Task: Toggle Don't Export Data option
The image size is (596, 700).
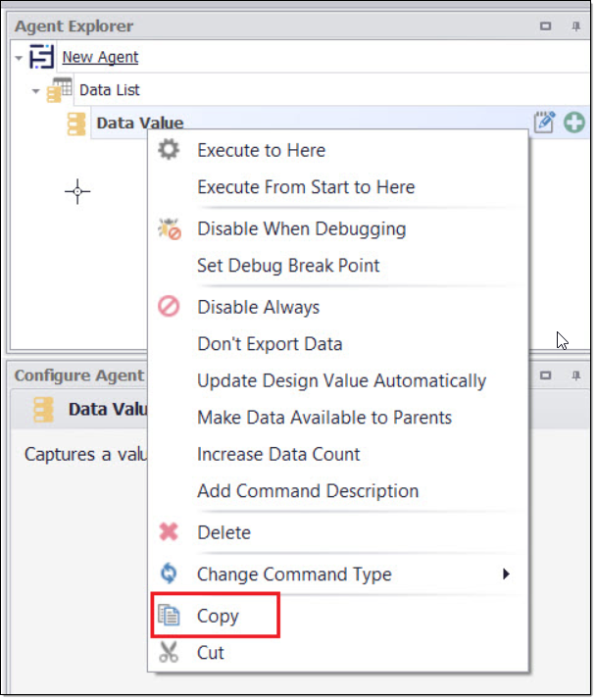Action: [x=270, y=344]
